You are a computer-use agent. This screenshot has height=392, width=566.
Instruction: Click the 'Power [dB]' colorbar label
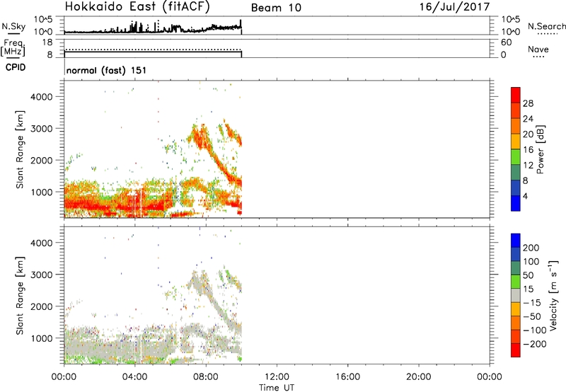pos(540,149)
